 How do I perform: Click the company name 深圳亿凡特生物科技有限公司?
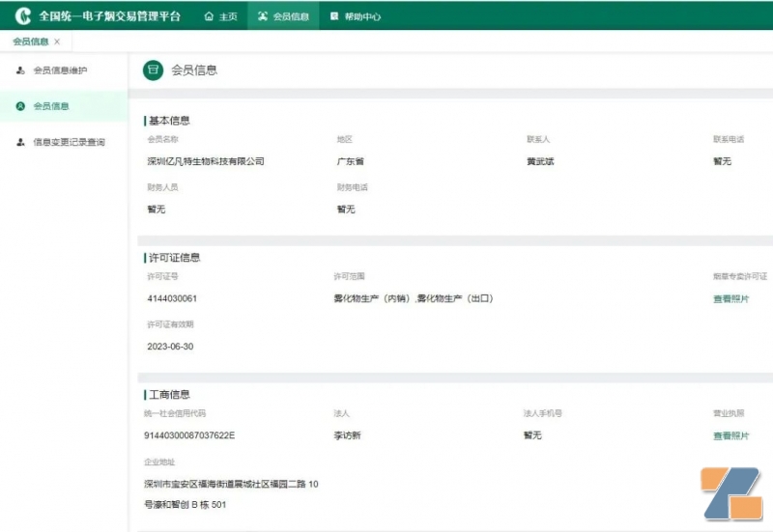click(206, 161)
